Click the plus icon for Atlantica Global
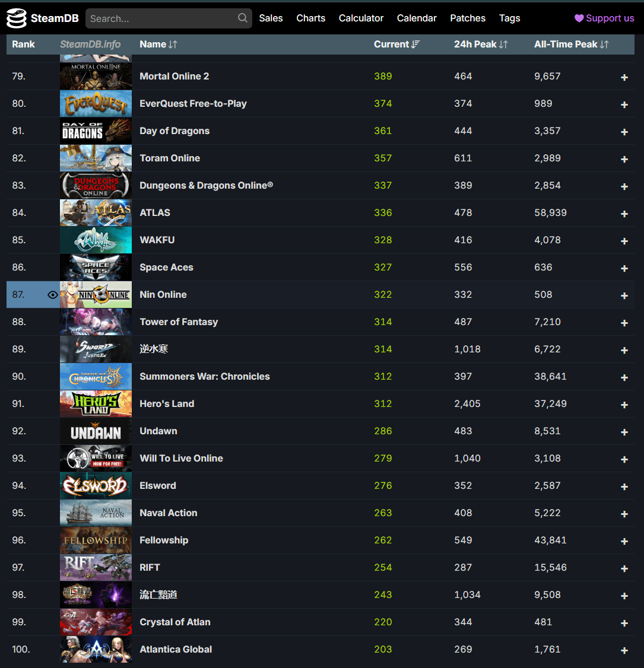Screen dimensions: 644x668 pyautogui.click(x=624, y=650)
